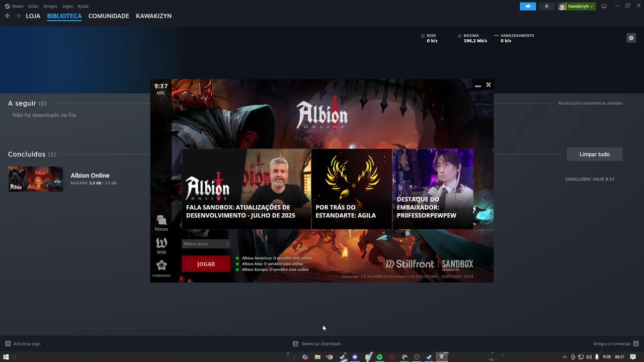Image resolution: width=644 pixels, height=362 pixels.
Task: Click the 9:37 UTC clock in launcher
Action: click(x=161, y=88)
